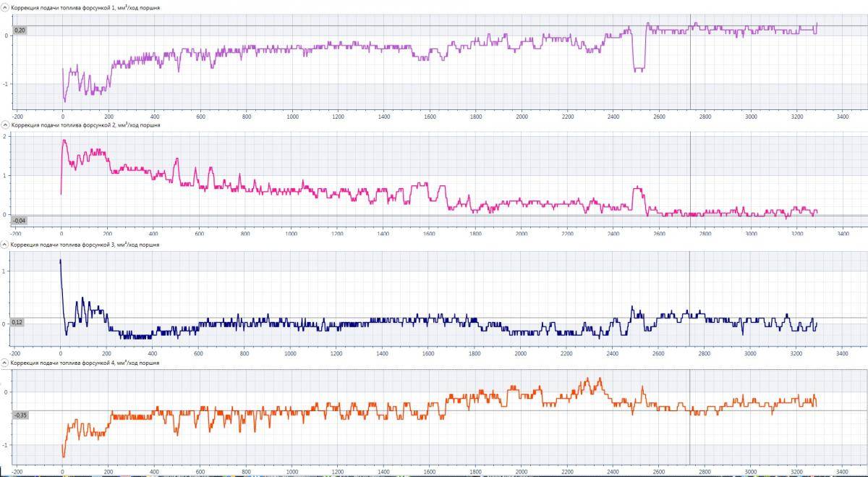Click the vertical cursor line in injector 4 chart

click(689, 434)
